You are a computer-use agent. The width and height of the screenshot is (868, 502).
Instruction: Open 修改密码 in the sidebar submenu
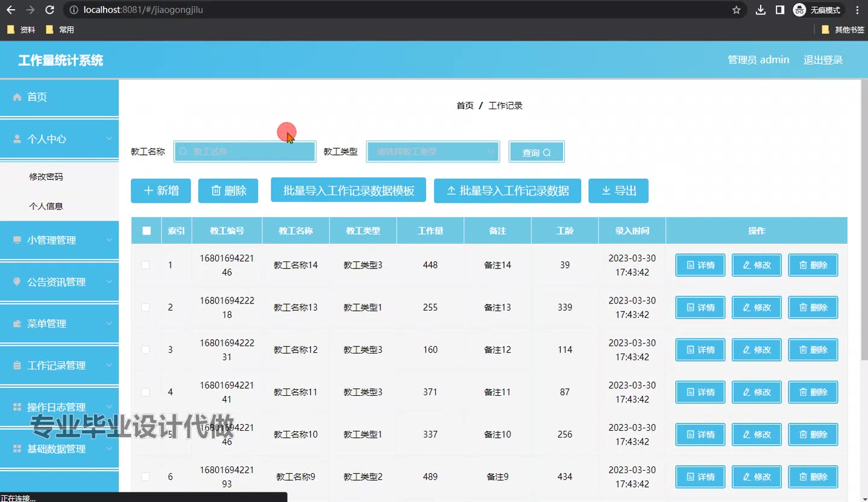pyautogui.click(x=46, y=177)
